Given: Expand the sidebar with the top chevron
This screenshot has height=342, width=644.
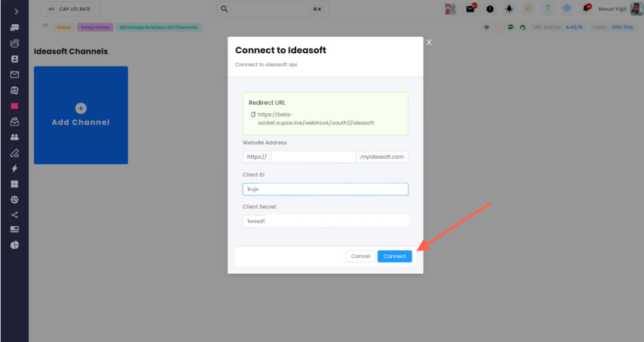Looking at the screenshot, I should pyautogui.click(x=16, y=11).
